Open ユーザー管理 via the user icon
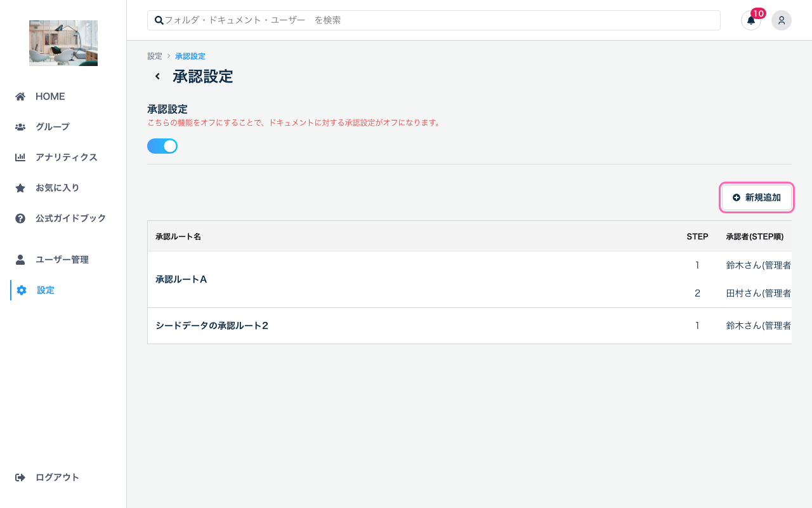 (21, 259)
